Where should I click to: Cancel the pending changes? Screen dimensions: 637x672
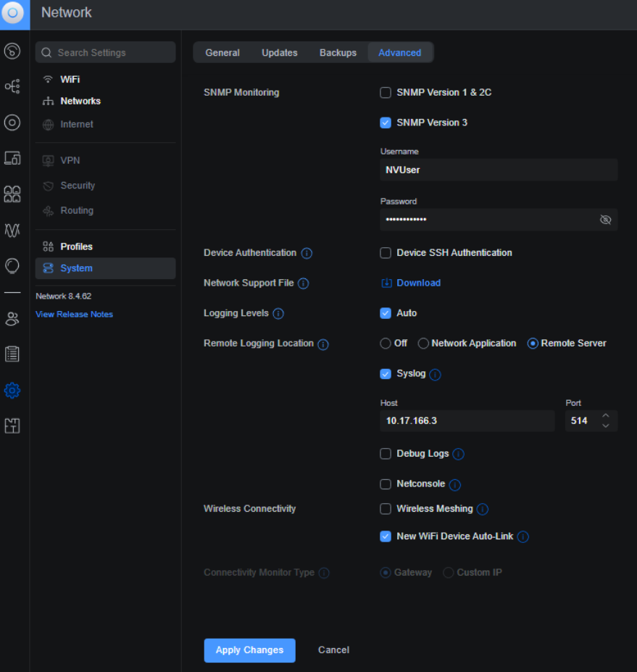click(333, 650)
